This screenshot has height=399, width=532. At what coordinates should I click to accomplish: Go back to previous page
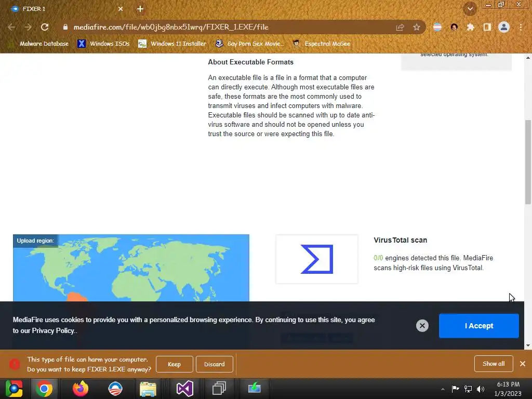pyautogui.click(x=11, y=27)
